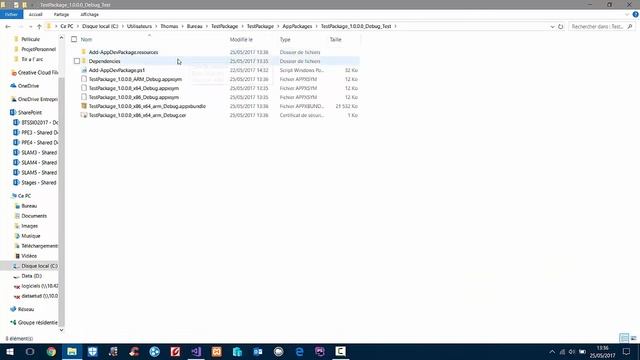Sort by the Type column header
Screen dimensions: 640x360
(285, 40)
